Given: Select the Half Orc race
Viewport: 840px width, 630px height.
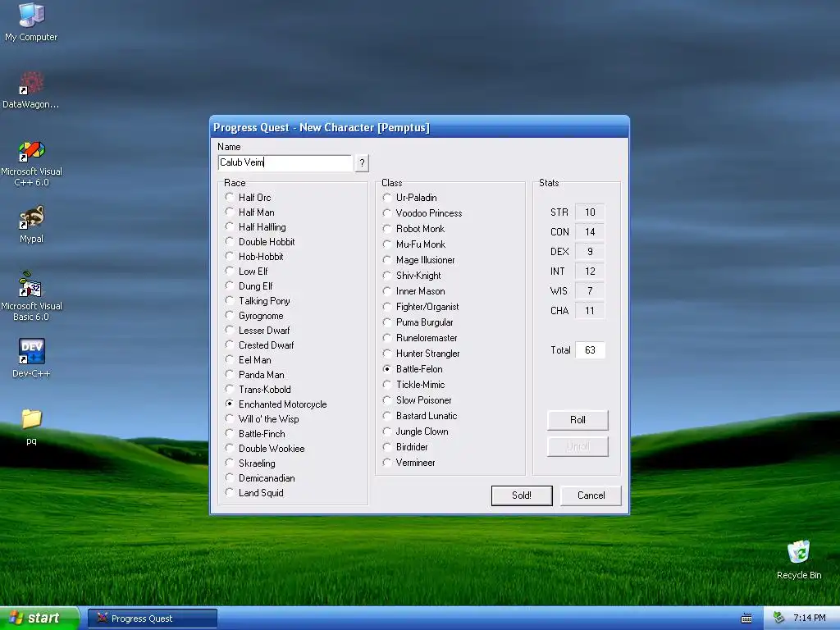Looking at the screenshot, I should coord(249,197).
